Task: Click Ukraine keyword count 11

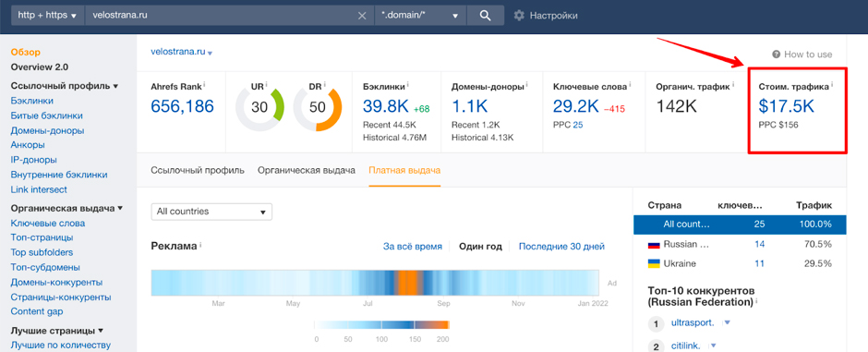Action: pos(759,263)
